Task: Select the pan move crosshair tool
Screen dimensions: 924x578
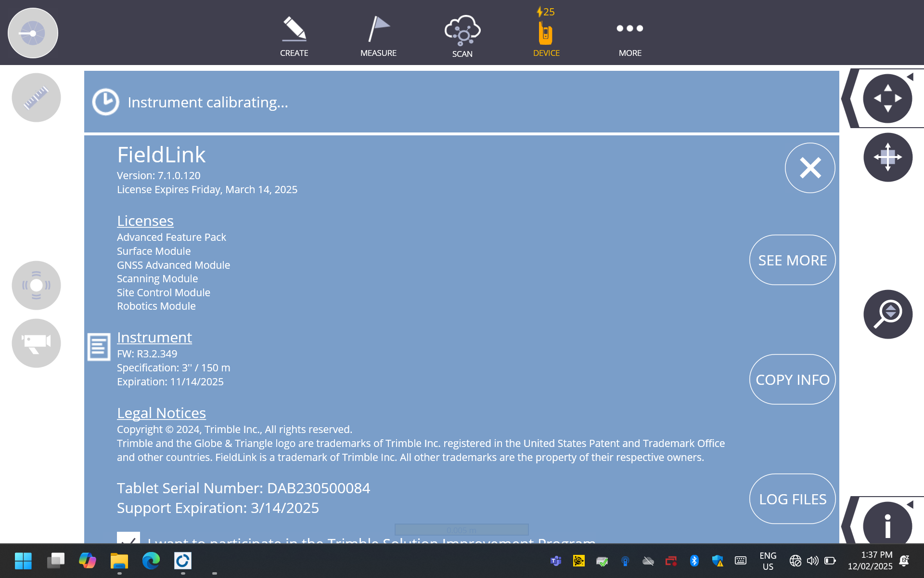Action: pos(887,157)
